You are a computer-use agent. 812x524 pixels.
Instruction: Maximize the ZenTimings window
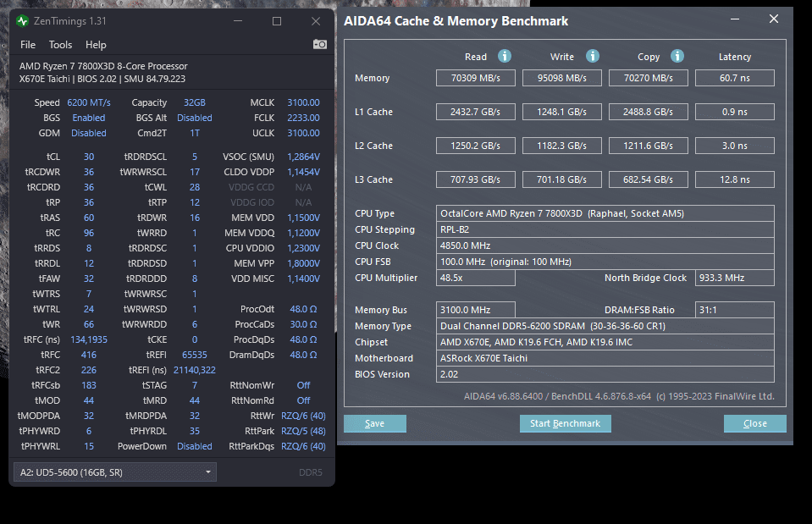[277, 21]
